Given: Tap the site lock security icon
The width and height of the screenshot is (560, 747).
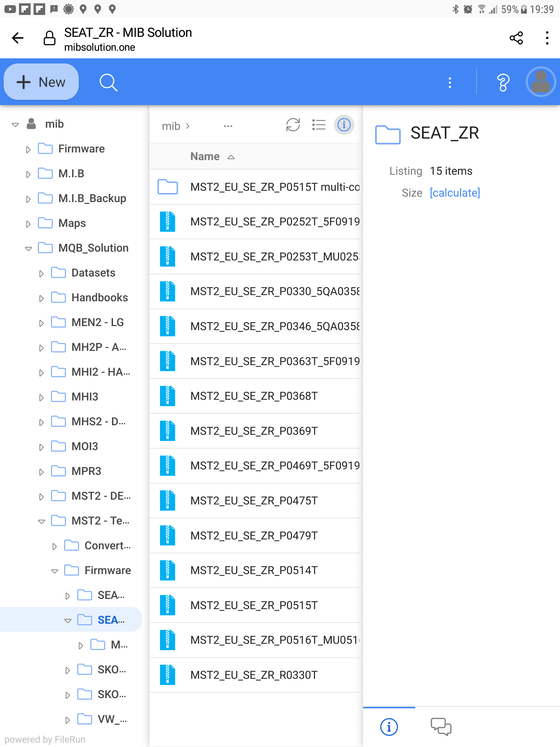Looking at the screenshot, I should point(50,38).
